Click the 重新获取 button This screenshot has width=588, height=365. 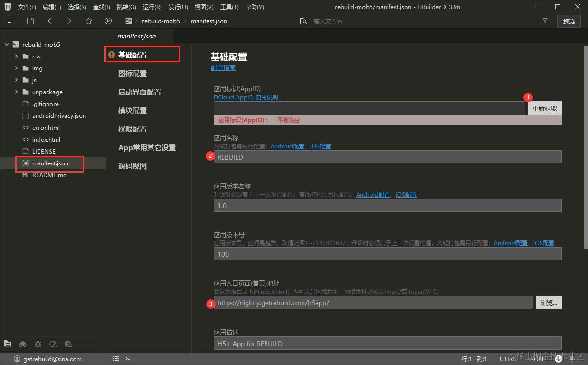(x=544, y=108)
